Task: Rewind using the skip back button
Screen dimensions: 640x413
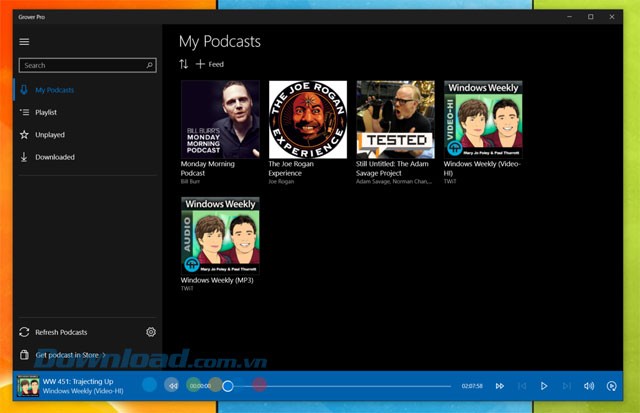Action: (172, 385)
